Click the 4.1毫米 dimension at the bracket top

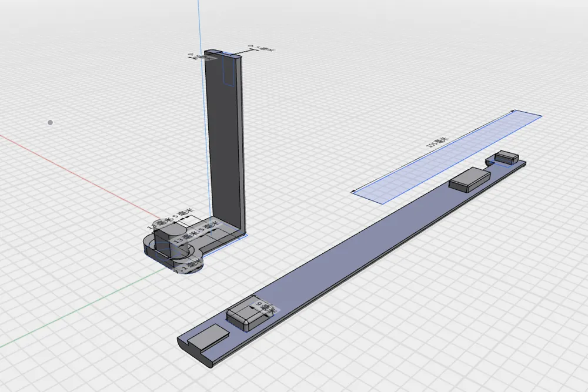(x=259, y=48)
